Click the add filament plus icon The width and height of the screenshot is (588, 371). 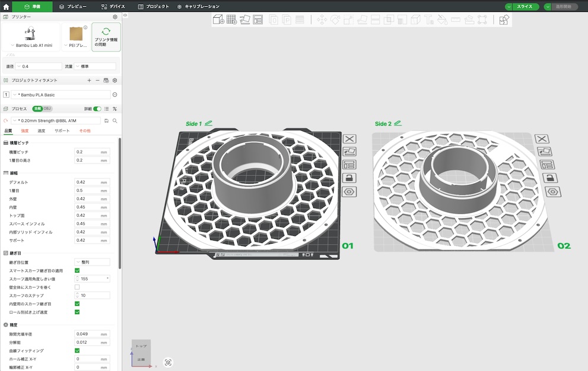[89, 80]
